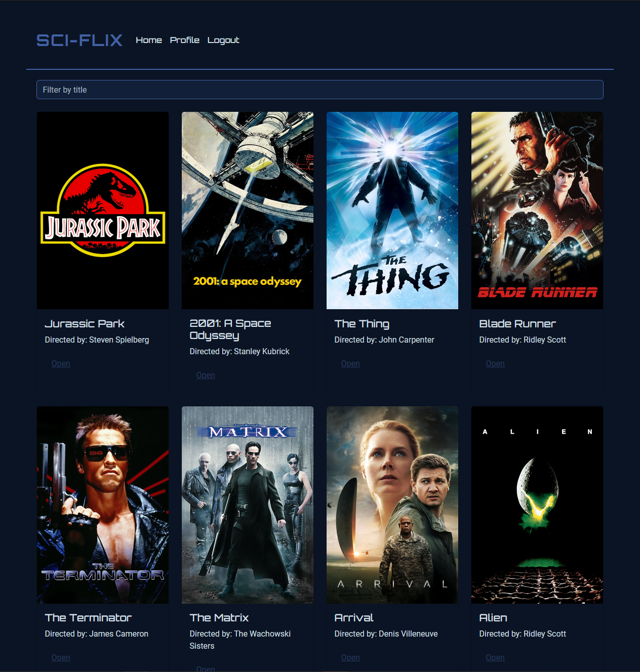Open The Thing
Viewport: 640px width, 672px height.
350,363
